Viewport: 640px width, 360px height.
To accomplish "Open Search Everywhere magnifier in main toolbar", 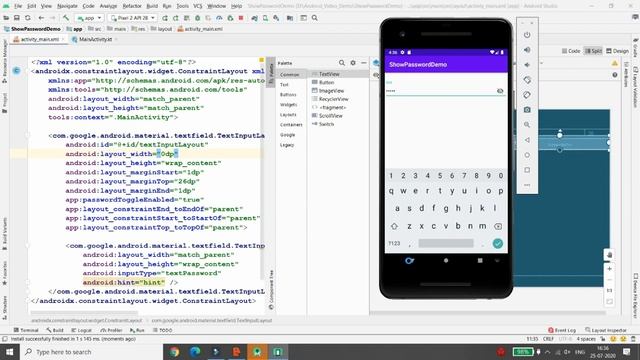I will click(x=315, y=18).
